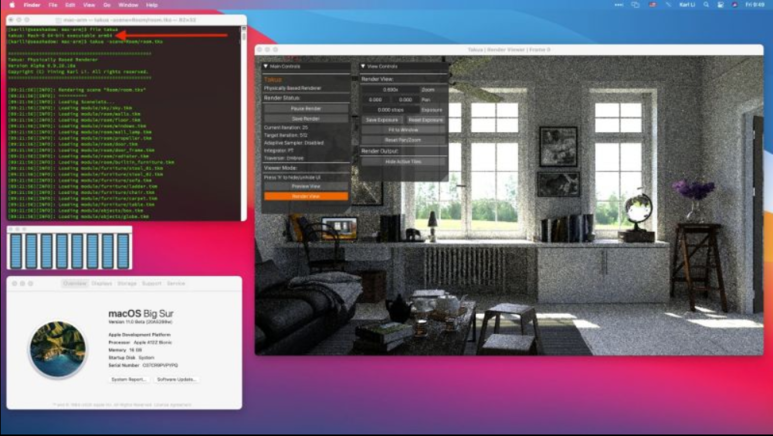Screen dimensions: 773x436
Task: Click the Physically Based Renderer label
Action: [292, 88]
